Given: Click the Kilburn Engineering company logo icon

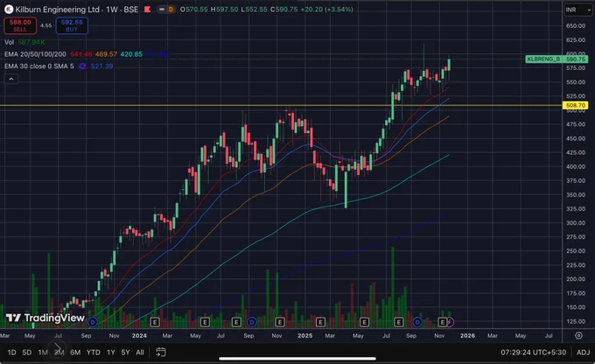Looking at the screenshot, I should point(9,10).
